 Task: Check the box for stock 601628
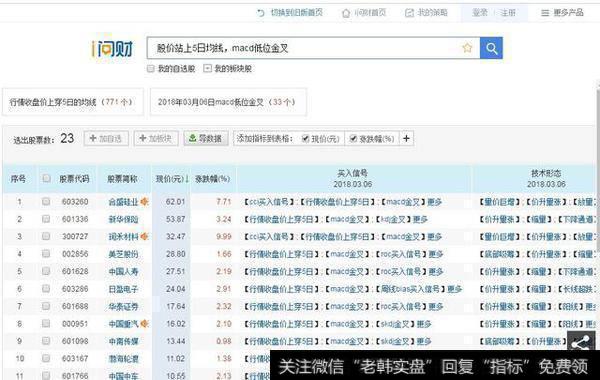point(46,271)
